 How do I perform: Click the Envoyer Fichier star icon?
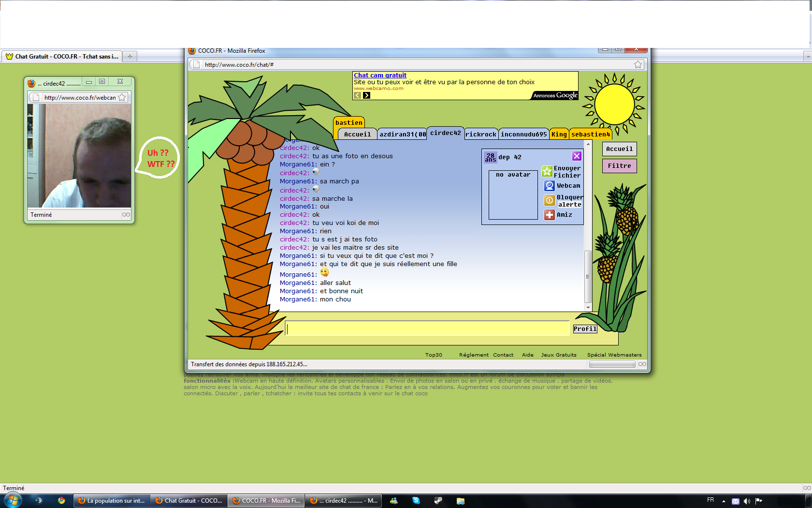tap(547, 171)
